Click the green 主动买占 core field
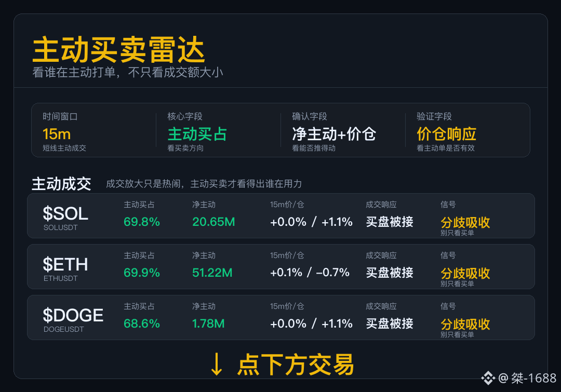The width and height of the screenshot is (561, 392). (197, 134)
